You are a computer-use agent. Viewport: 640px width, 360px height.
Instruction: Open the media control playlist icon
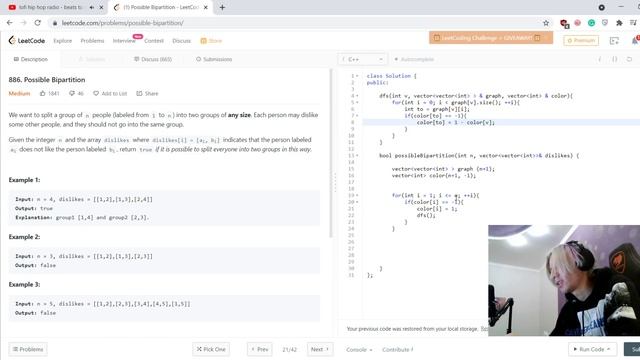(633, 23)
